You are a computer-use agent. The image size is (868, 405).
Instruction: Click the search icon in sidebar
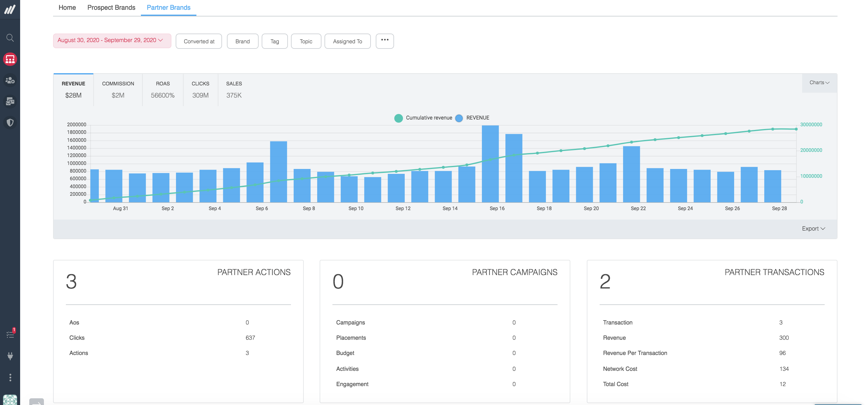[10, 38]
